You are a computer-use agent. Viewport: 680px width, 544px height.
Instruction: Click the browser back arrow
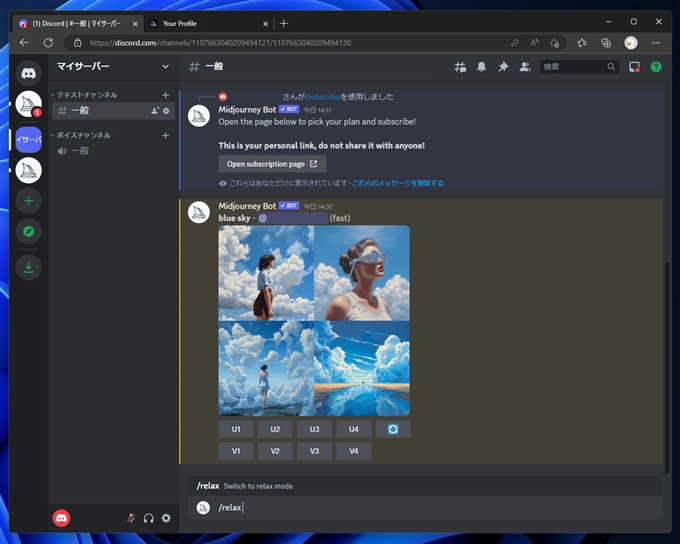coord(24,43)
